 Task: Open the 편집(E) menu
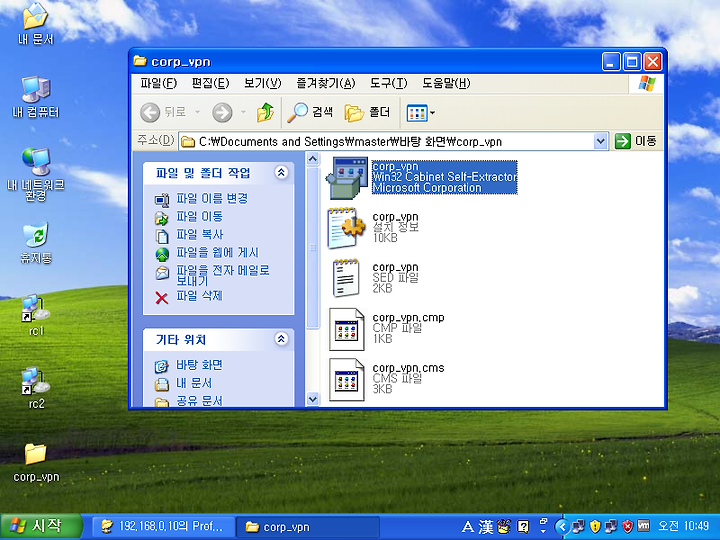point(210,83)
